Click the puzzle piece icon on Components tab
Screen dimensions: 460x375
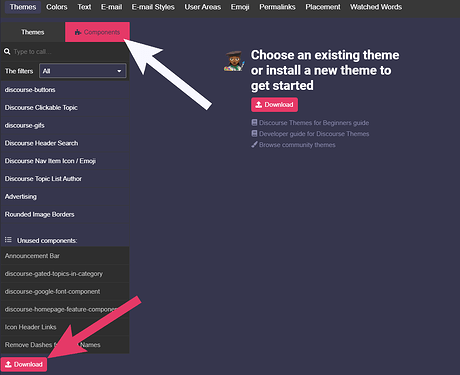78,32
